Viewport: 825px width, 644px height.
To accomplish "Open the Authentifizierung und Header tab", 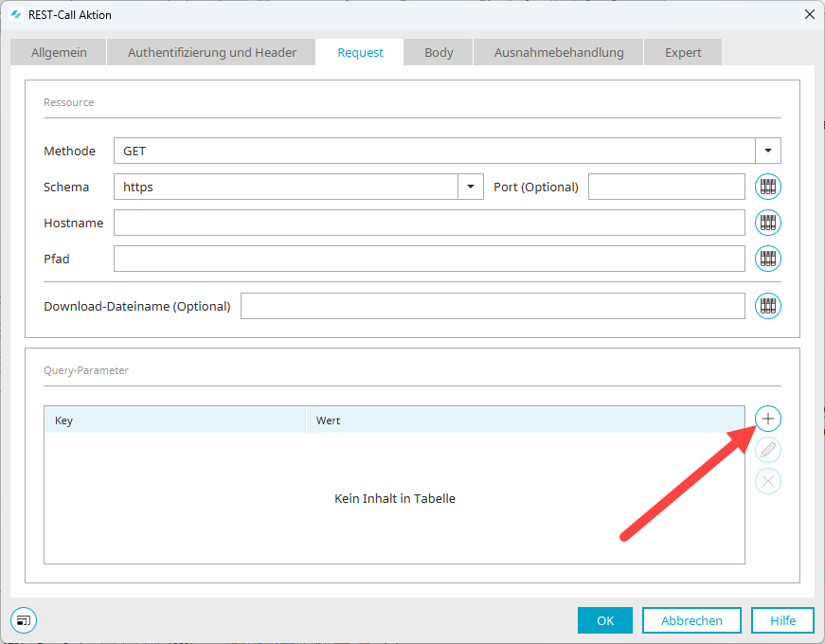I will [x=212, y=52].
